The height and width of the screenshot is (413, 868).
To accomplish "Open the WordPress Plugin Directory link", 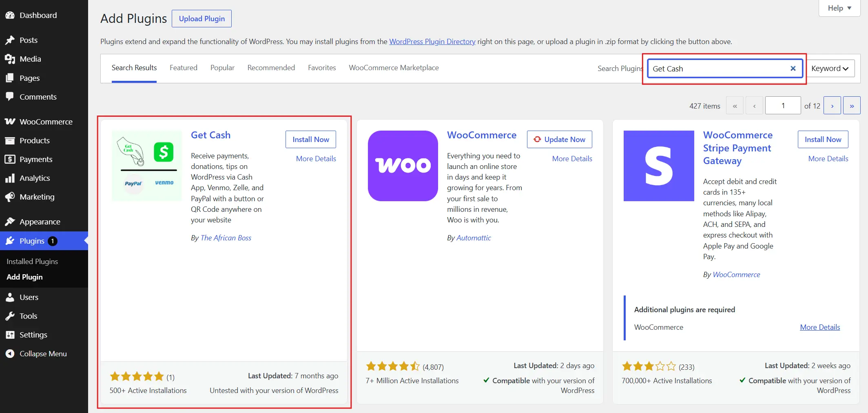I will [432, 42].
